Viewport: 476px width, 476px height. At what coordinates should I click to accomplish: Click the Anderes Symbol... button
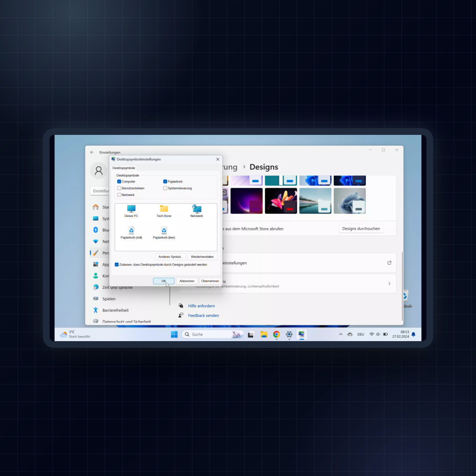point(171,257)
